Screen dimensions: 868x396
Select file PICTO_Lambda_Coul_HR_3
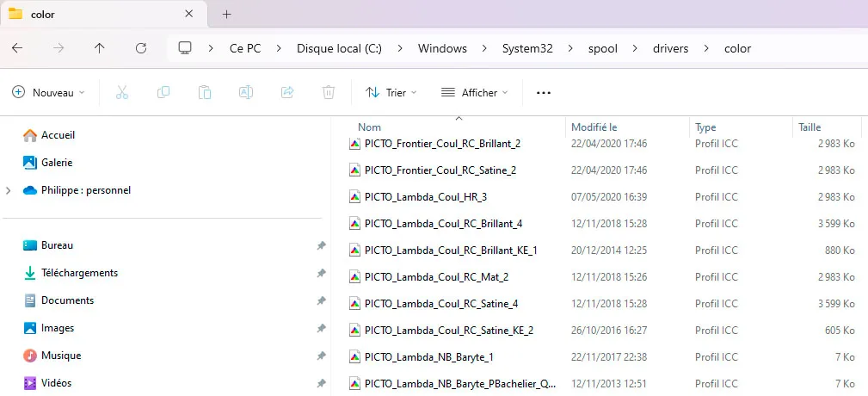click(x=425, y=197)
